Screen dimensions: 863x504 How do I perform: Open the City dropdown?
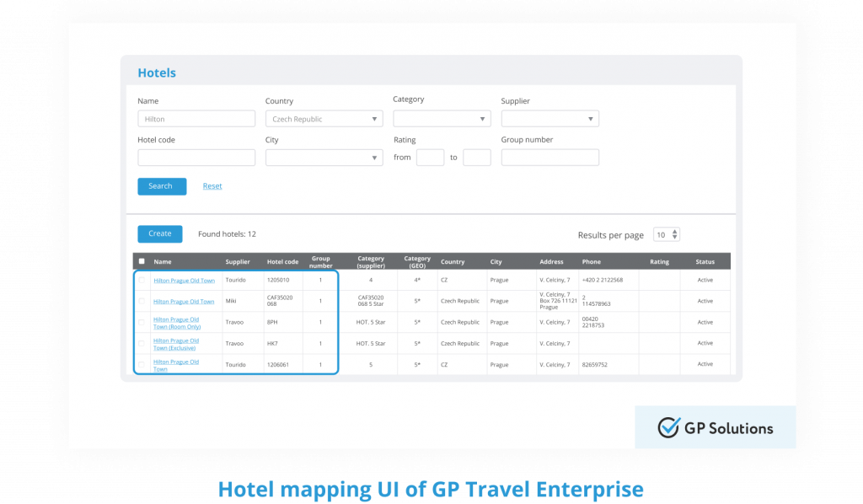[324, 157]
